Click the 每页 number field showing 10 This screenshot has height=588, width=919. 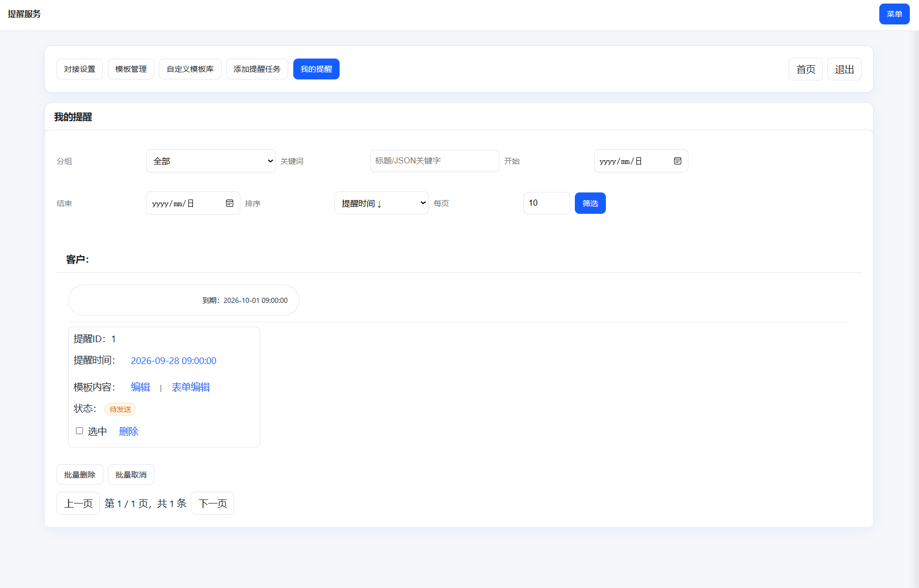click(546, 203)
